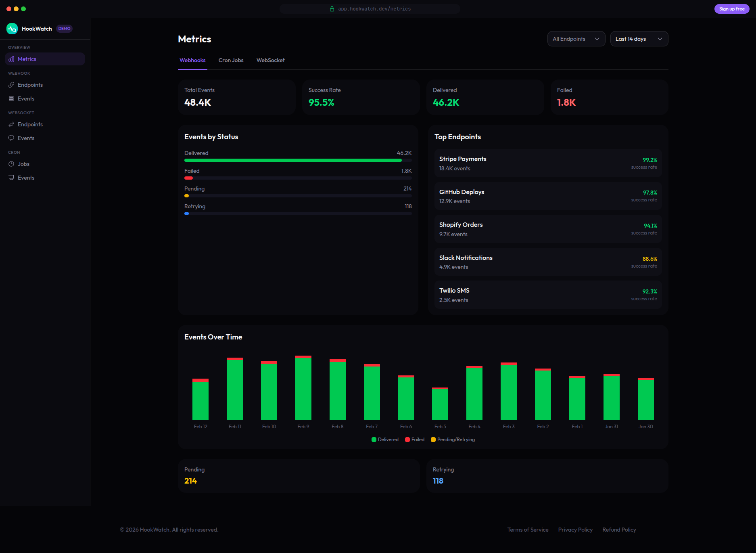Switch to the WebSocket tab

pos(270,60)
